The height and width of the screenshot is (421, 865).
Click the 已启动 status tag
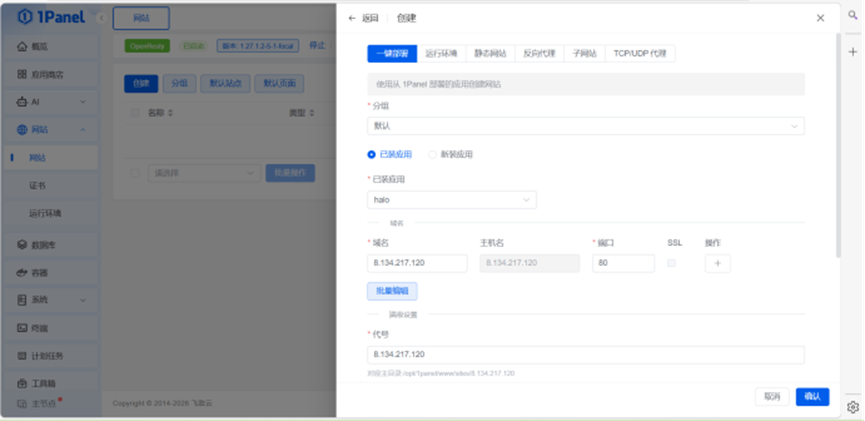(193, 46)
